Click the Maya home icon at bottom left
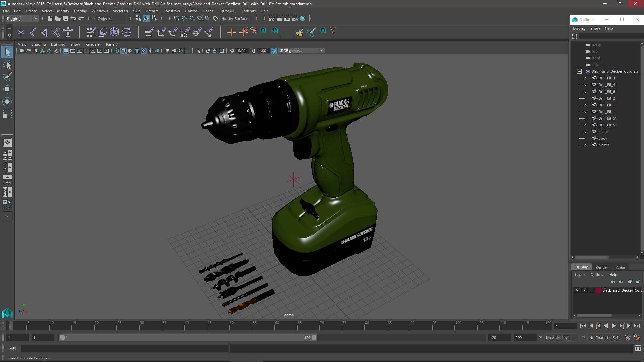Viewport: 644px width, 362px height. [7, 313]
